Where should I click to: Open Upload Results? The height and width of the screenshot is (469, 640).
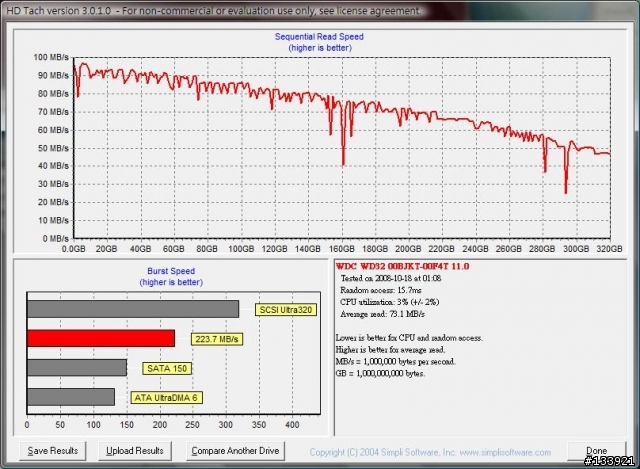coord(135,451)
